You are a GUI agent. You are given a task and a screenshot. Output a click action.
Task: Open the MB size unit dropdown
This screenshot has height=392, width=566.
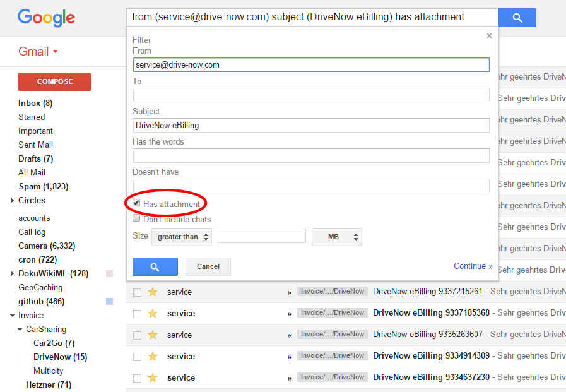click(337, 237)
